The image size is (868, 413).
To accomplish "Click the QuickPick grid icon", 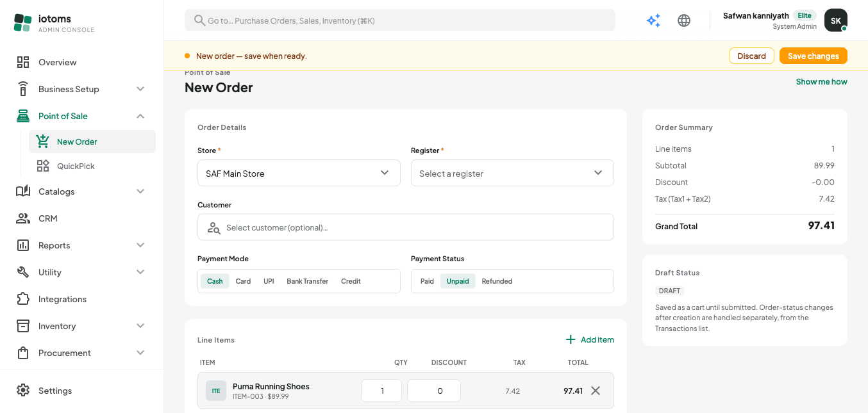I will point(43,166).
